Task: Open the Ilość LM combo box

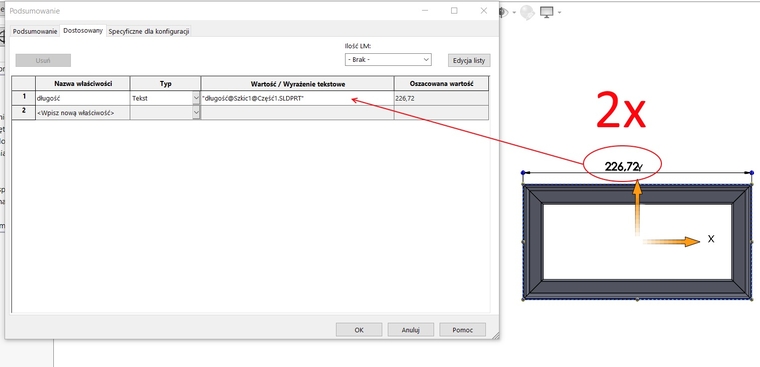Action: [x=388, y=60]
